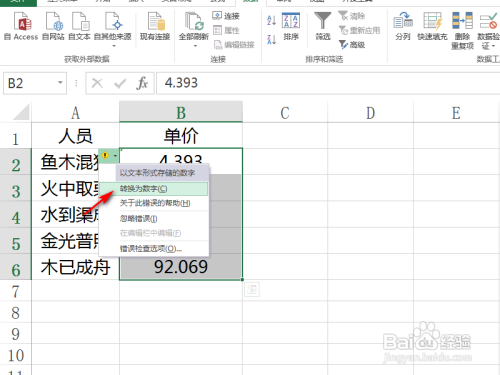Cancel formula entry X button
Viewport: 500px width, 375px height.
tap(97, 83)
